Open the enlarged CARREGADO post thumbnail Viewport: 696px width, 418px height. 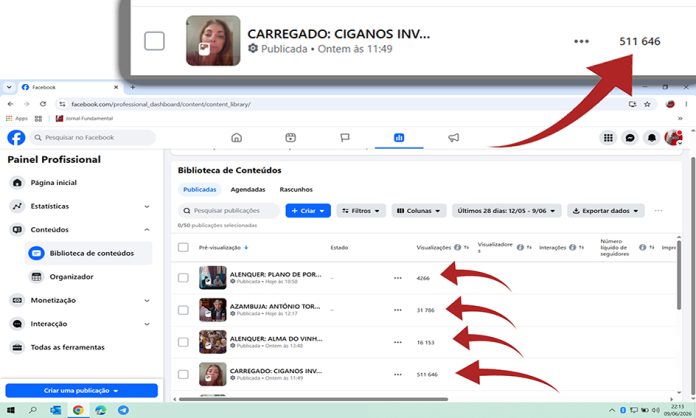point(213,40)
